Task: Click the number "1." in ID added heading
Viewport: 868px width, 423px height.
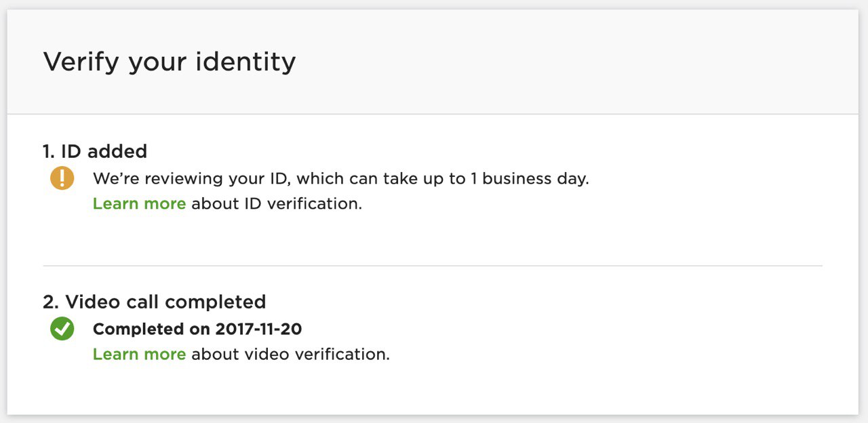Action: click(x=50, y=151)
